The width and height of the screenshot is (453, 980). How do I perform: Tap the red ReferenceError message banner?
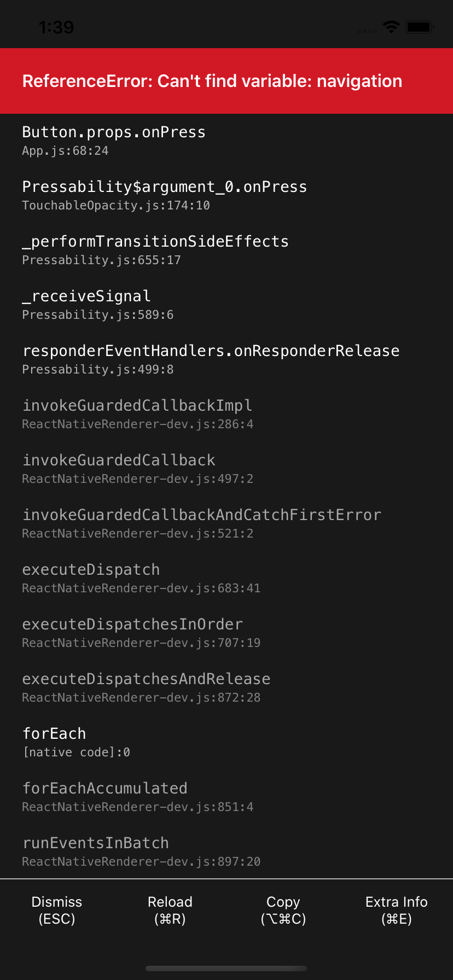[x=226, y=81]
